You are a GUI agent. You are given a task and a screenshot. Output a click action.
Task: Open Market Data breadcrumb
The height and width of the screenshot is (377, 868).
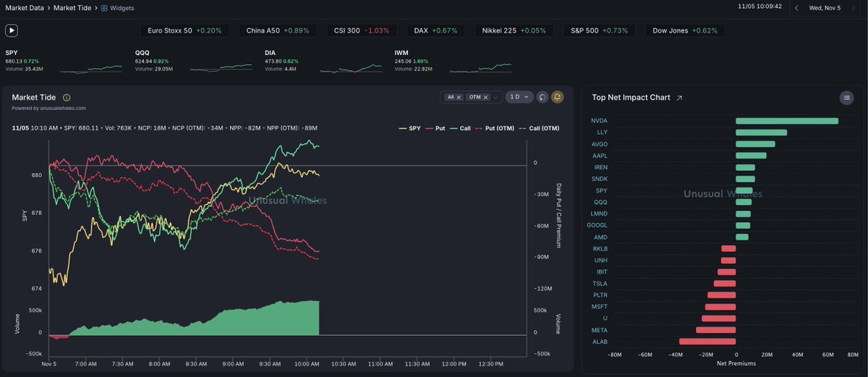point(25,8)
